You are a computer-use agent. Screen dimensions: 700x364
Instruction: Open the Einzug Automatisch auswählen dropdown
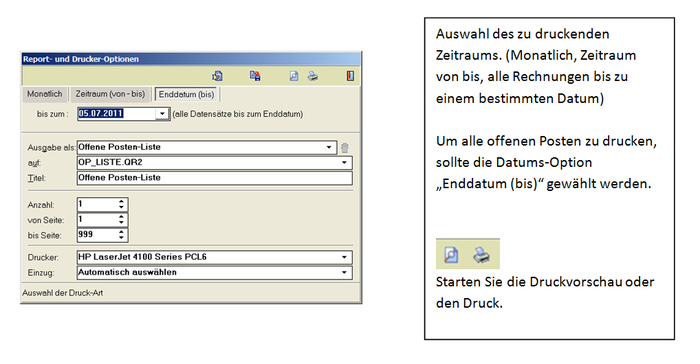[344, 272]
